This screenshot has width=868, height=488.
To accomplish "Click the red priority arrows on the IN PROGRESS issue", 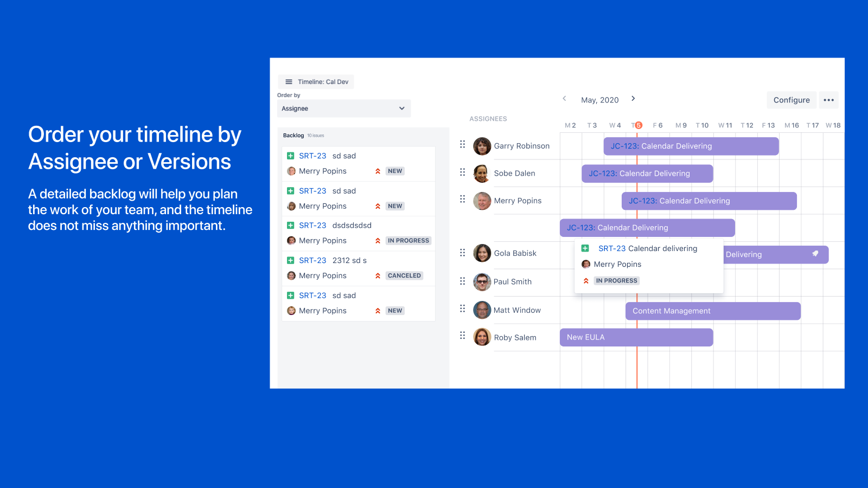I will click(378, 240).
